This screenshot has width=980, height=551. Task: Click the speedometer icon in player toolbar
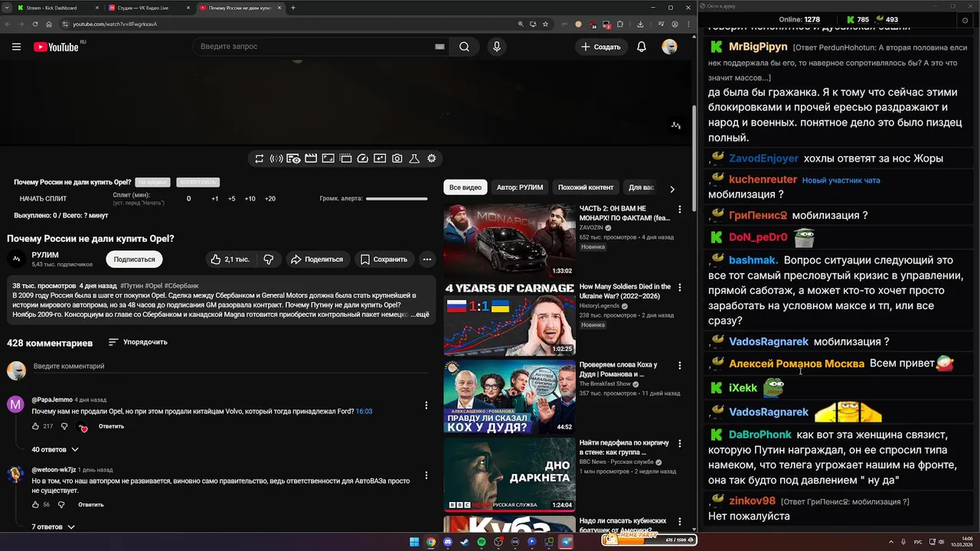(363, 158)
